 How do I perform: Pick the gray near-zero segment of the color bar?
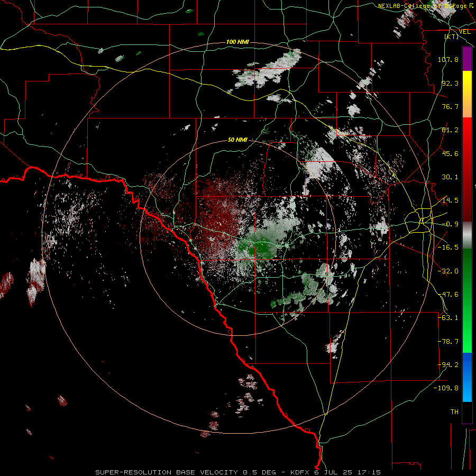click(467, 235)
